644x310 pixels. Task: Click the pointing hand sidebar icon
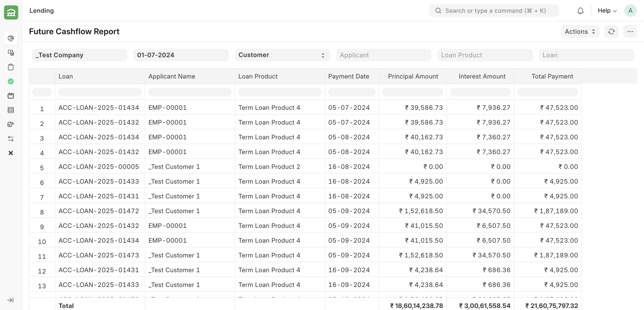coord(11,124)
